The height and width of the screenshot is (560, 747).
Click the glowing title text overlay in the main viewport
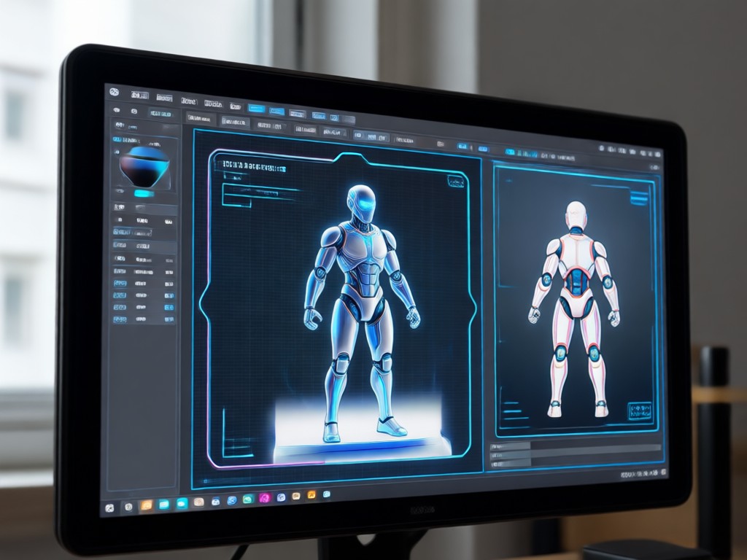point(255,166)
